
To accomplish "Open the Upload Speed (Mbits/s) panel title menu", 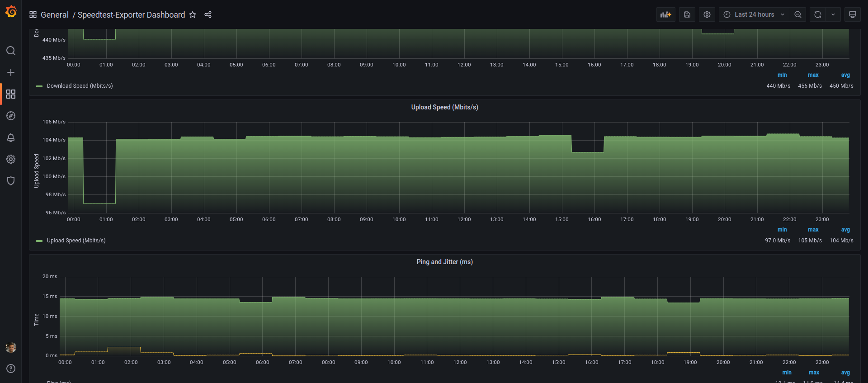I will click(x=445, y=107).
